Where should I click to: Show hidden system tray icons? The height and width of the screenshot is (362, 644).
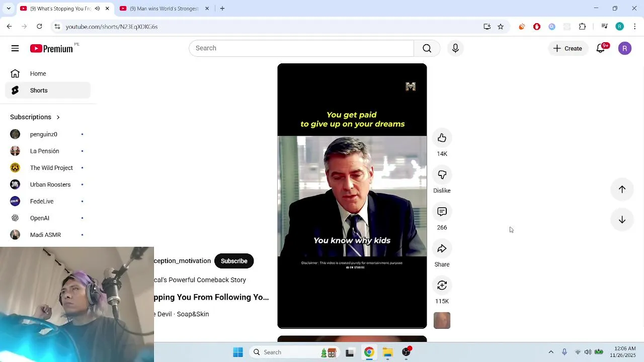click(551, 352)
